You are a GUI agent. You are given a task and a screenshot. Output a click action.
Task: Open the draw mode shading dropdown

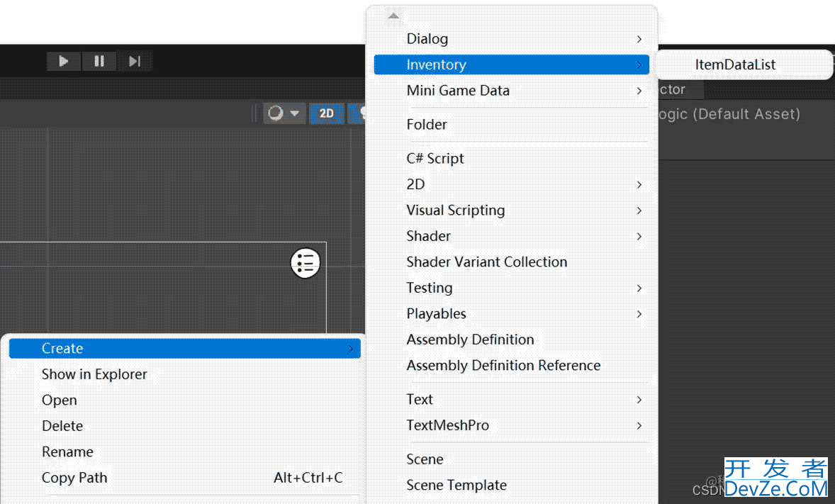[x=284, y=113]
